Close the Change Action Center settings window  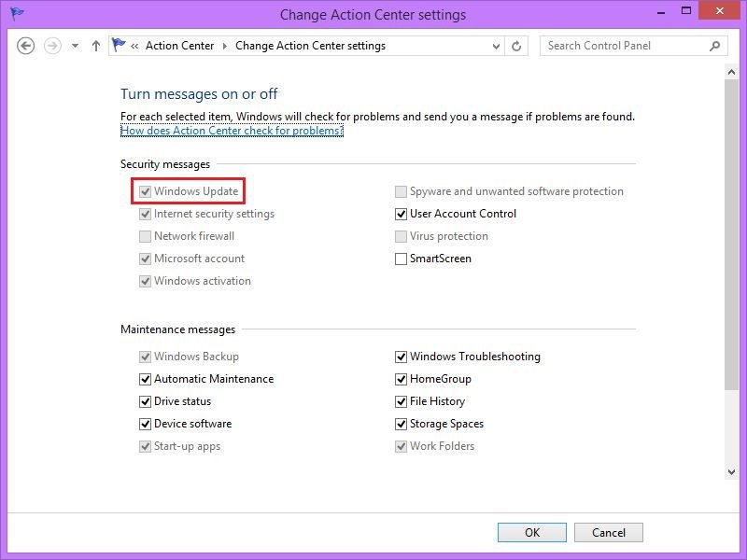[719, 11]
